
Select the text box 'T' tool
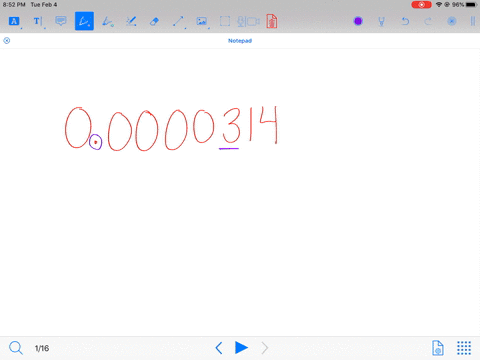[x=37, y=21]
